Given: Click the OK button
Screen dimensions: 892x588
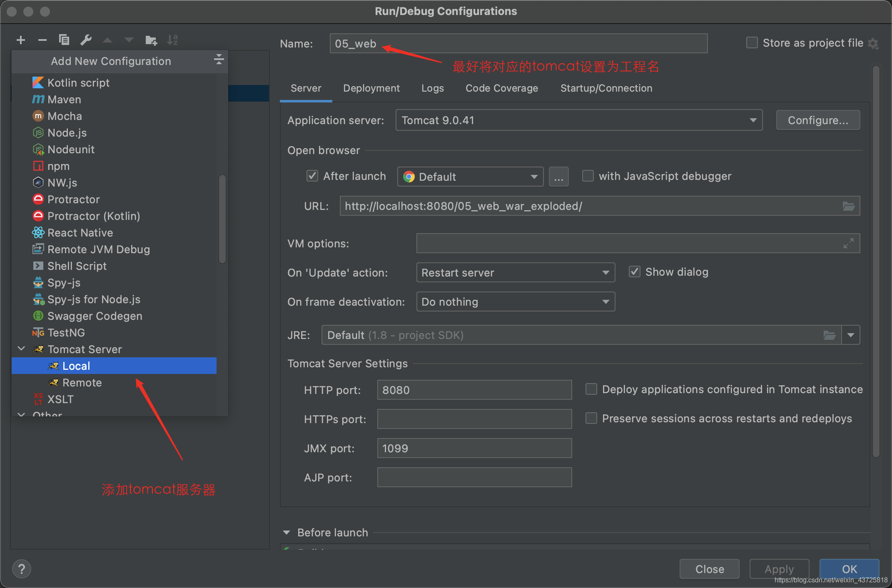Looking at the screenshot, I should click(x=850, y=569).
